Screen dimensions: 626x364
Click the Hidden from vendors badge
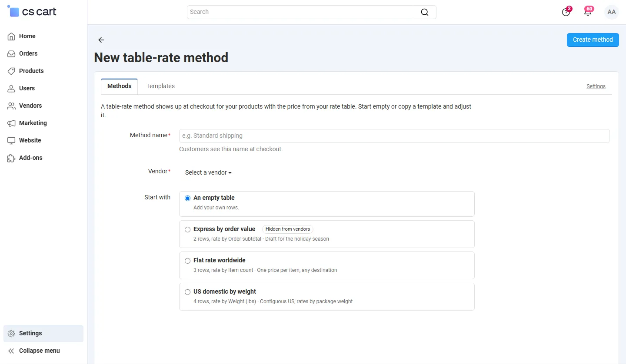tap(288, 229)
